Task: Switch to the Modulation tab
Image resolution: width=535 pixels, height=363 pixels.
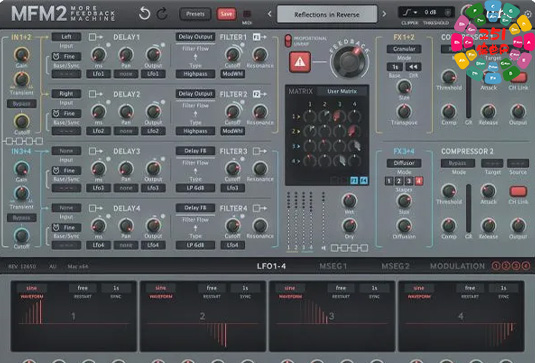Action: coord(457,266)
